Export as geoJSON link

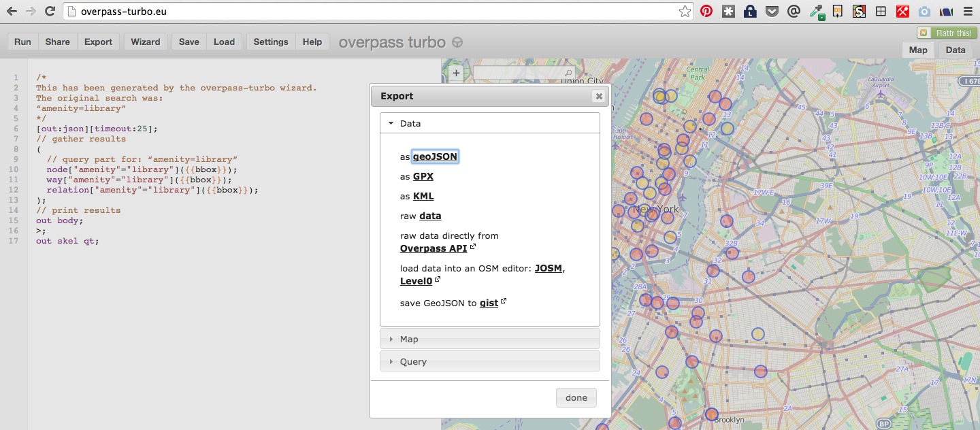coord(435,156)
